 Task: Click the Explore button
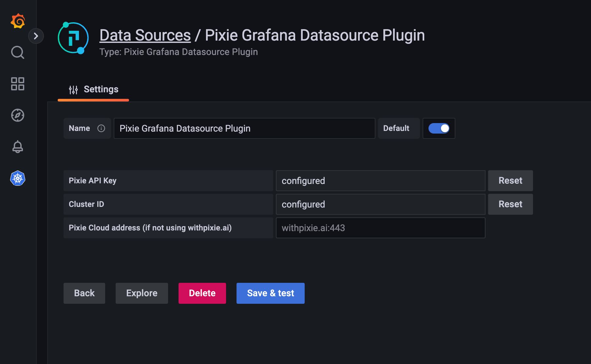point(142,293)
